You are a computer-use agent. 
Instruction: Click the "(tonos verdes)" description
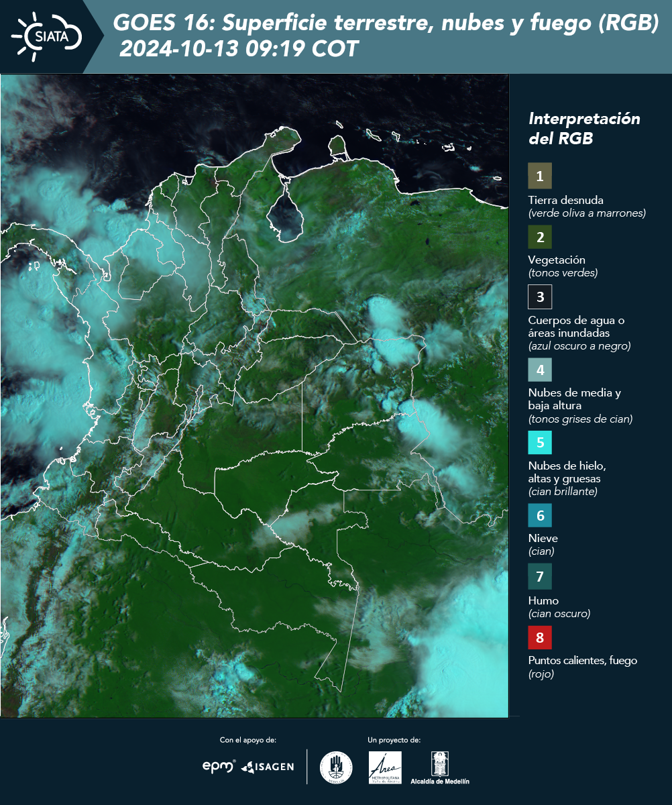click(x=563, y=273)
